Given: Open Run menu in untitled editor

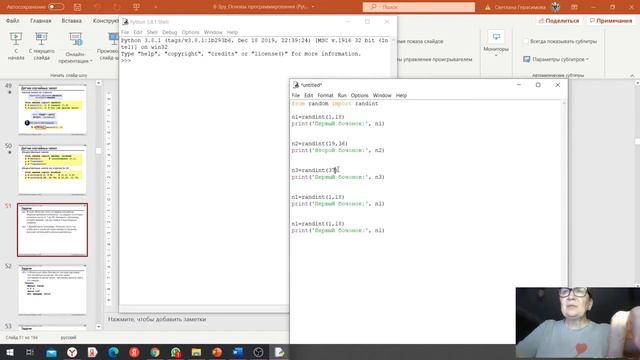Looking at the screenshot, I should [x=342, y=95].
